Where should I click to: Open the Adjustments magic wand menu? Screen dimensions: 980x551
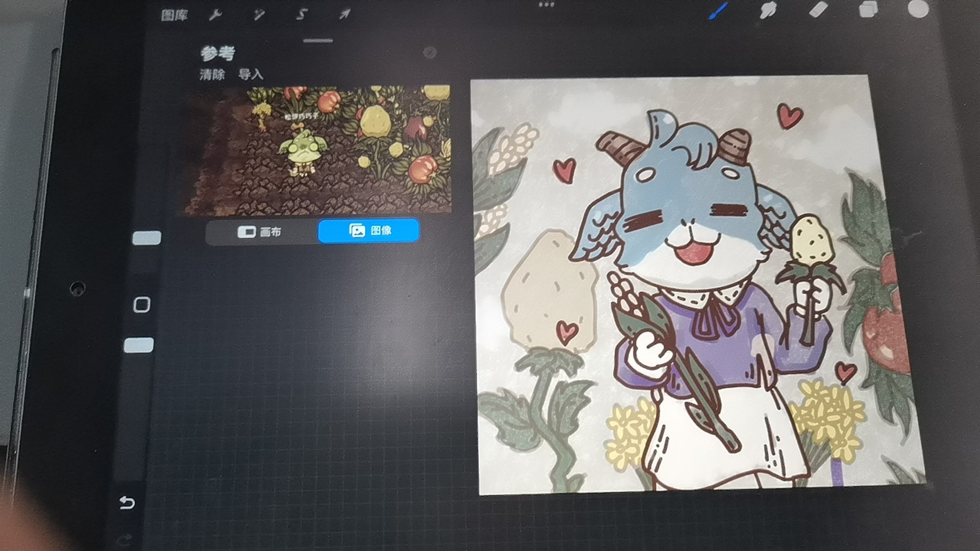click(259, 15)
